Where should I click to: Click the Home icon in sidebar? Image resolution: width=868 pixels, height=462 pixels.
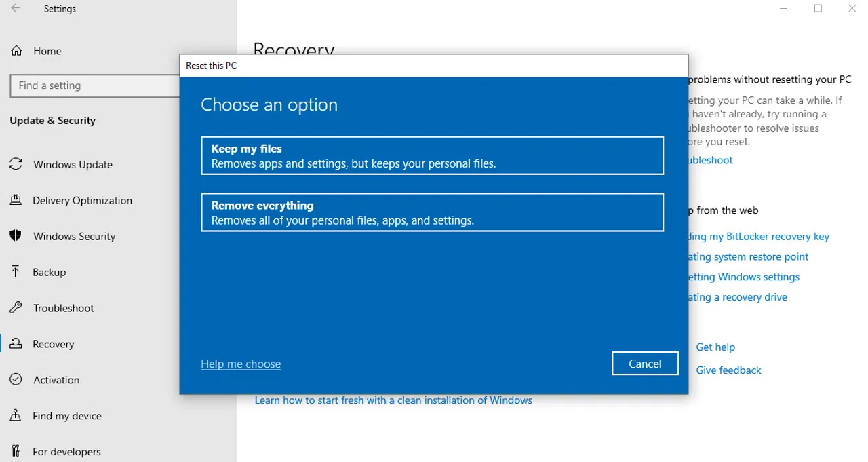click(x=16, y=51)
